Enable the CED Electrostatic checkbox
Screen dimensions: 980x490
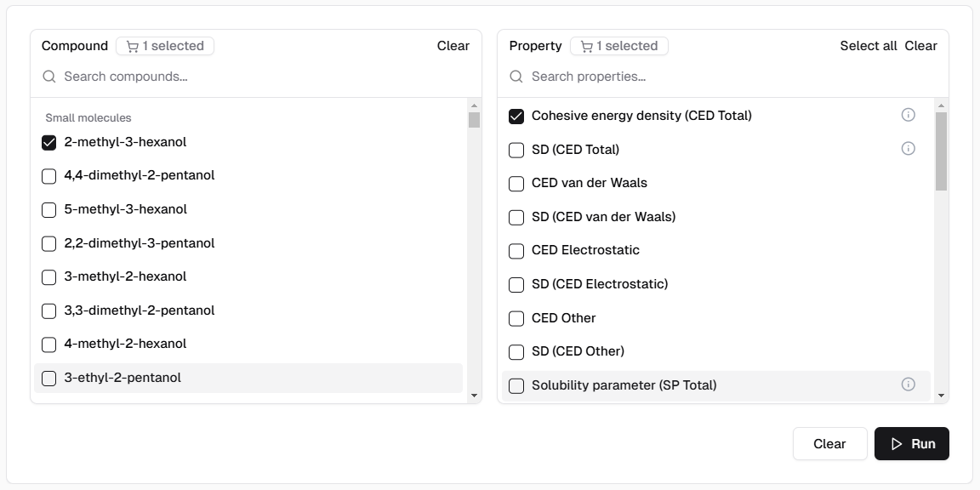point(516,251)
